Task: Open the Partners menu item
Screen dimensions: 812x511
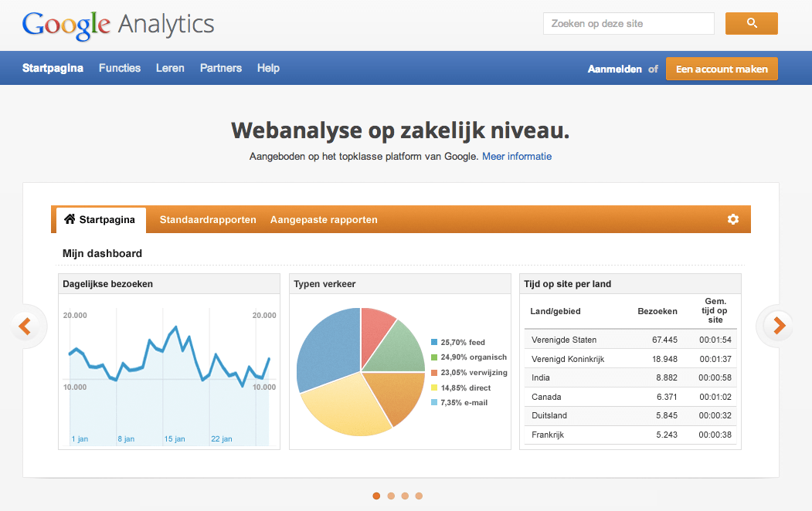Action: coord(221,68)
